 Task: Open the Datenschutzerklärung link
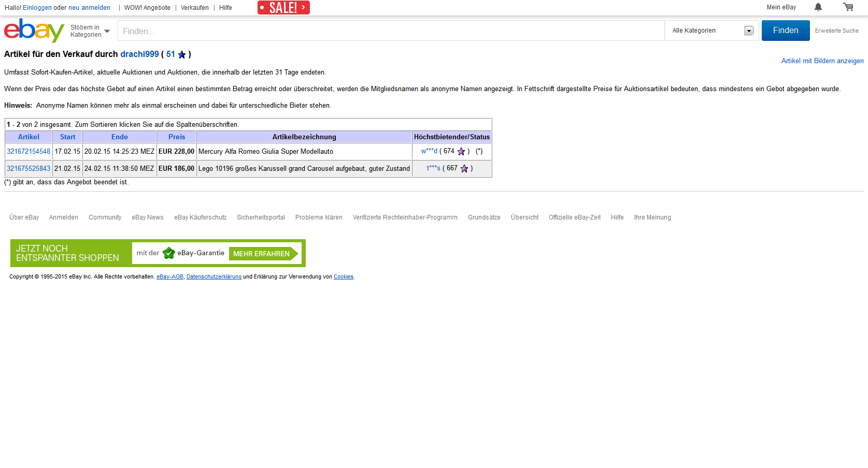pyautogui.click(x=214, y=277)
